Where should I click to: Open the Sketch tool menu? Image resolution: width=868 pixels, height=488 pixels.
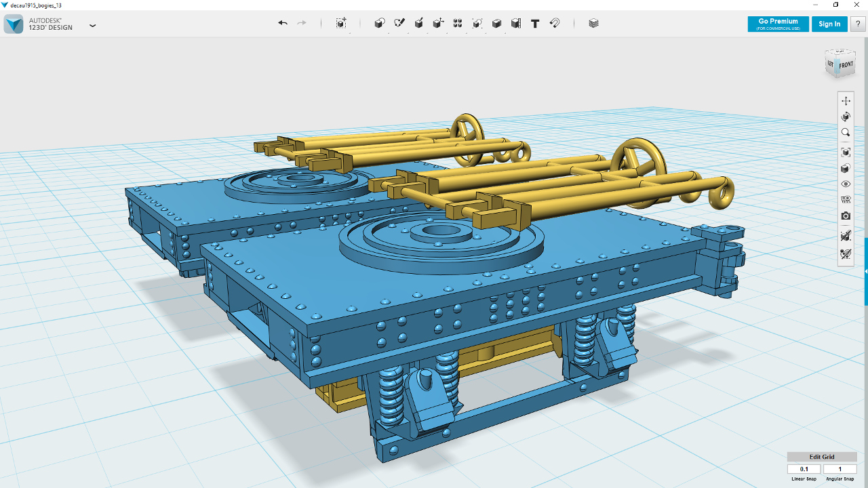(x=399, y=23)
